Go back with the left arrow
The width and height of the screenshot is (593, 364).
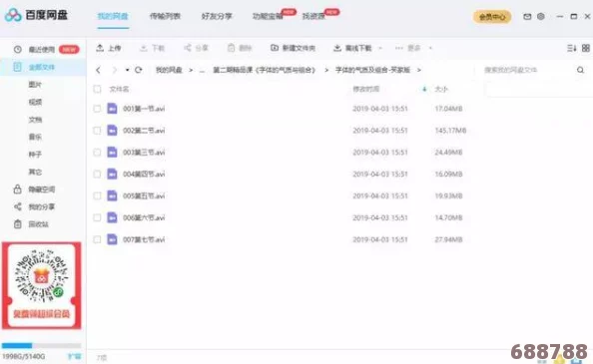coord(98,70)
